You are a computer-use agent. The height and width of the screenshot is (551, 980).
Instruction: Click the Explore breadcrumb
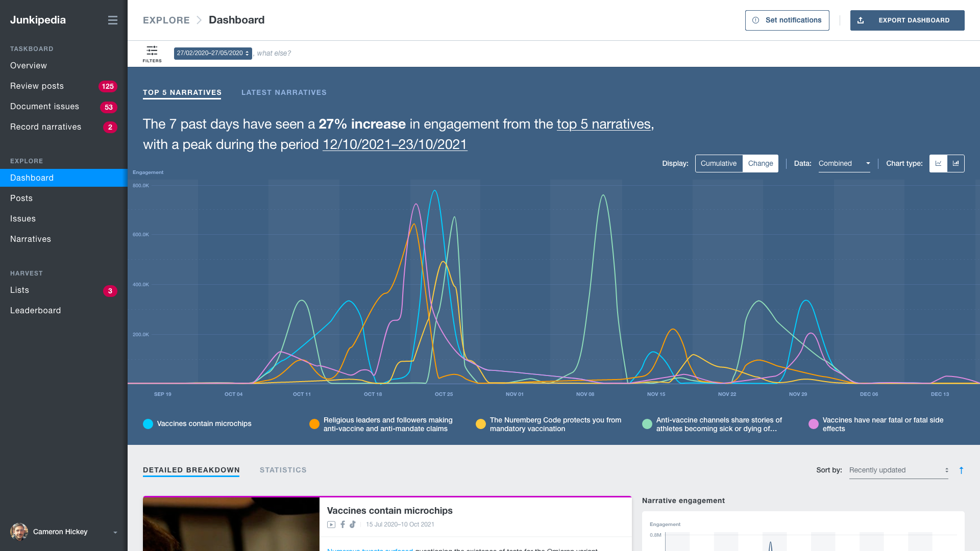click(x=166, y=20)
